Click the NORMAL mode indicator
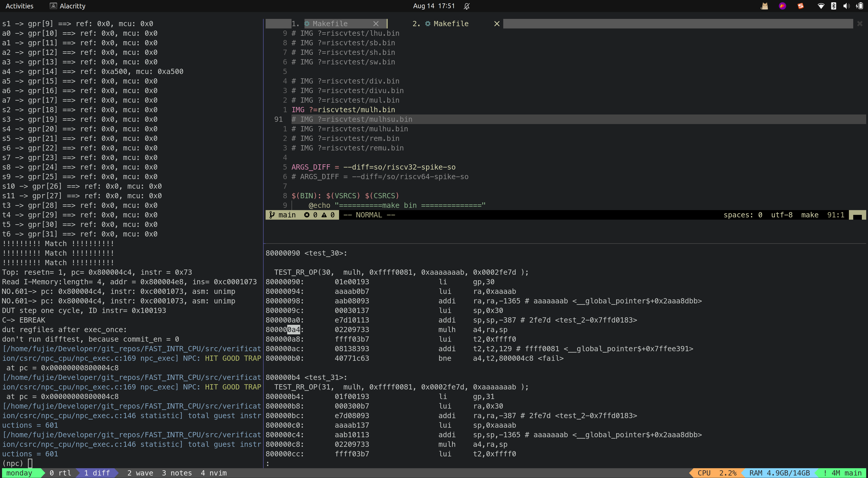Image resolution: width=868 pixels, height=478 pixels. [x=369, y=215]
